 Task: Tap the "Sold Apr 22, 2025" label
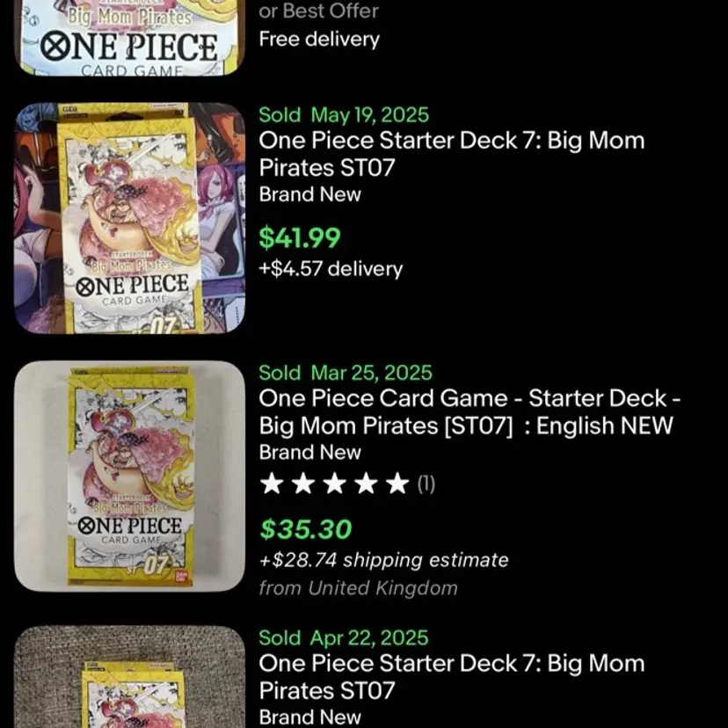343,637
